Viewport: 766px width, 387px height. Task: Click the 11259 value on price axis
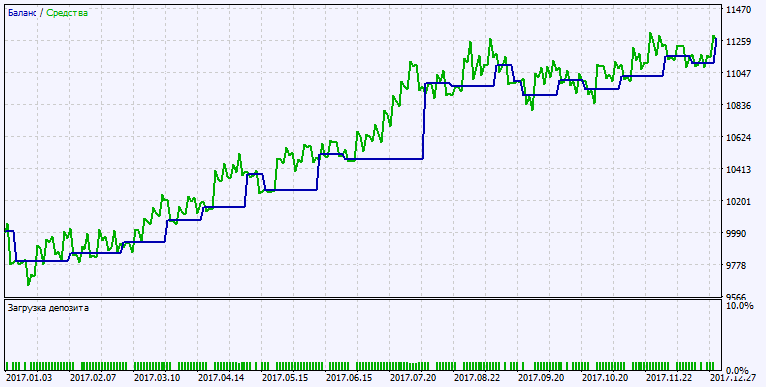coord(739,42)
